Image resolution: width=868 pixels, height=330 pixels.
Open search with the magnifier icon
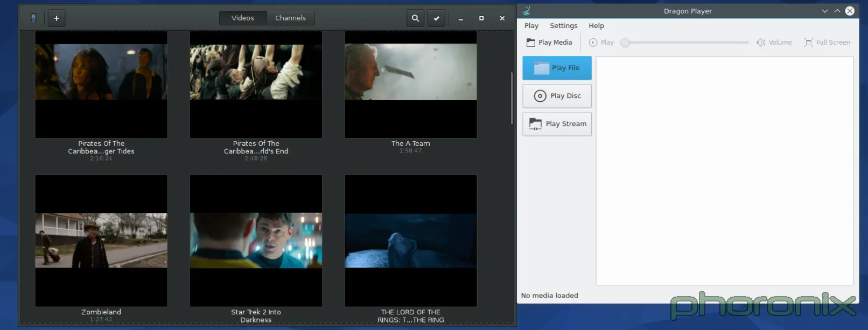tap(415, 18)
